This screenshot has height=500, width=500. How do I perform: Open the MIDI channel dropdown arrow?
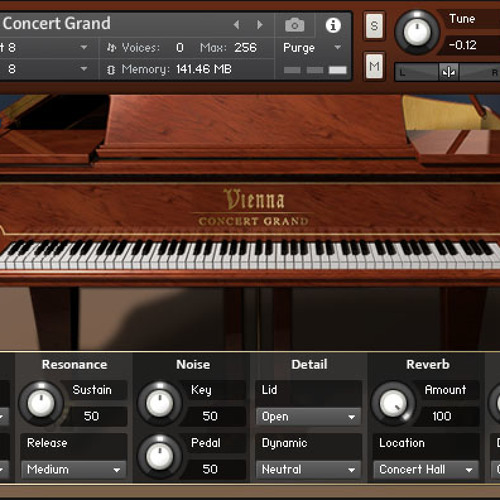(84, 69)
